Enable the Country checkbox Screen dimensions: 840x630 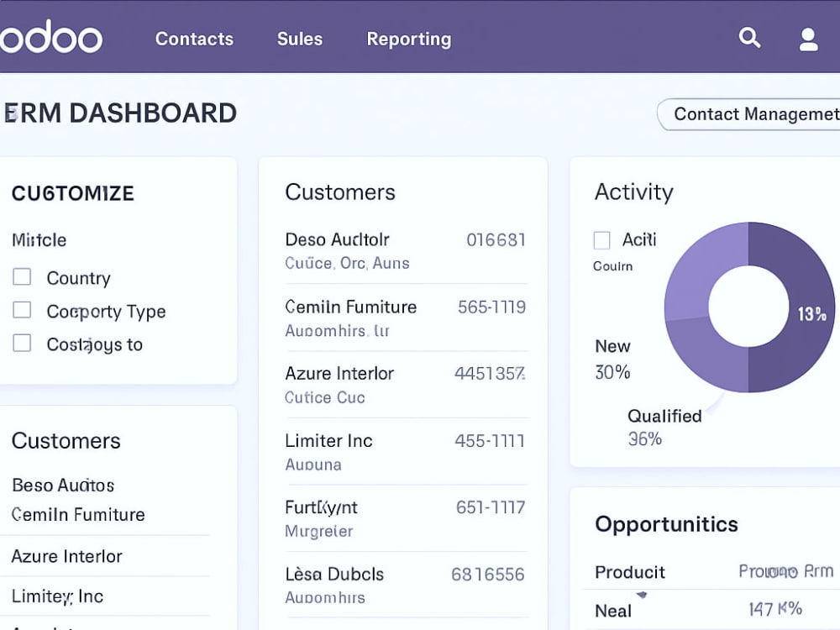[x=22, y=277]
